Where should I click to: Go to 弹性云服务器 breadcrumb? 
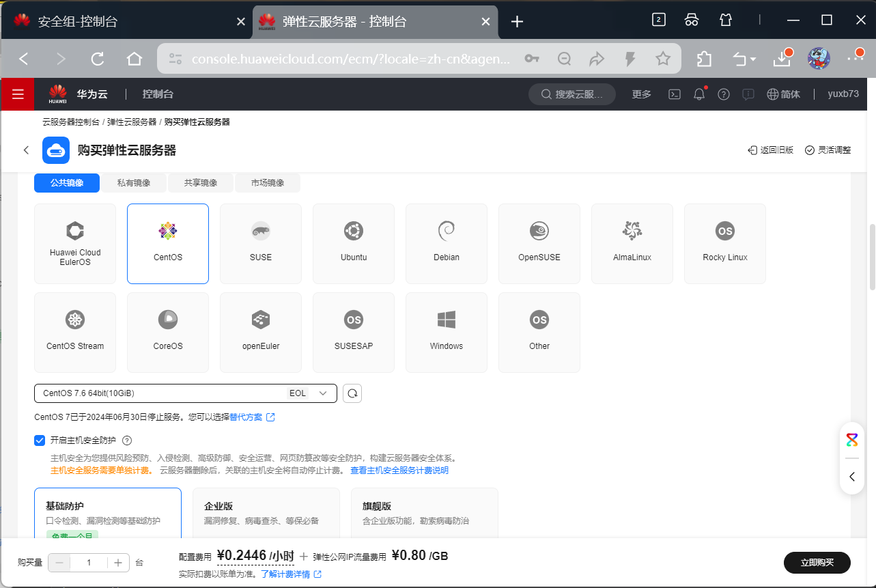tap(132, 122)
